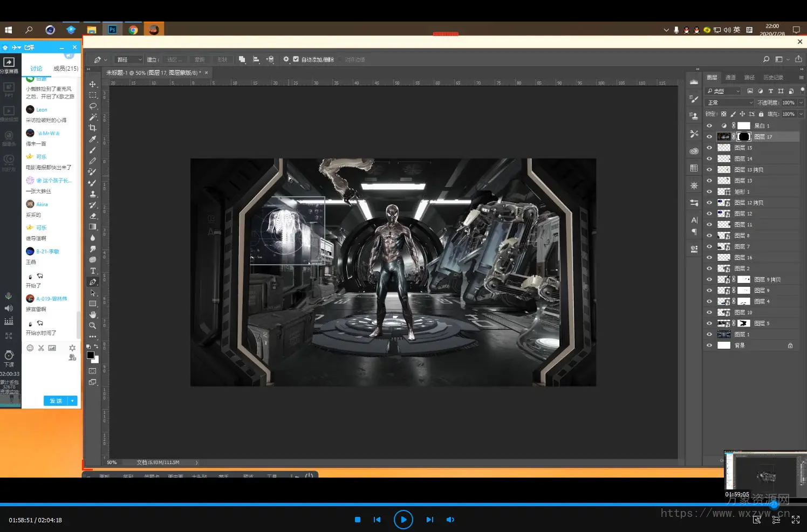
Task: Select the Move tool in Photoshop toolbar
Action: 93,84
